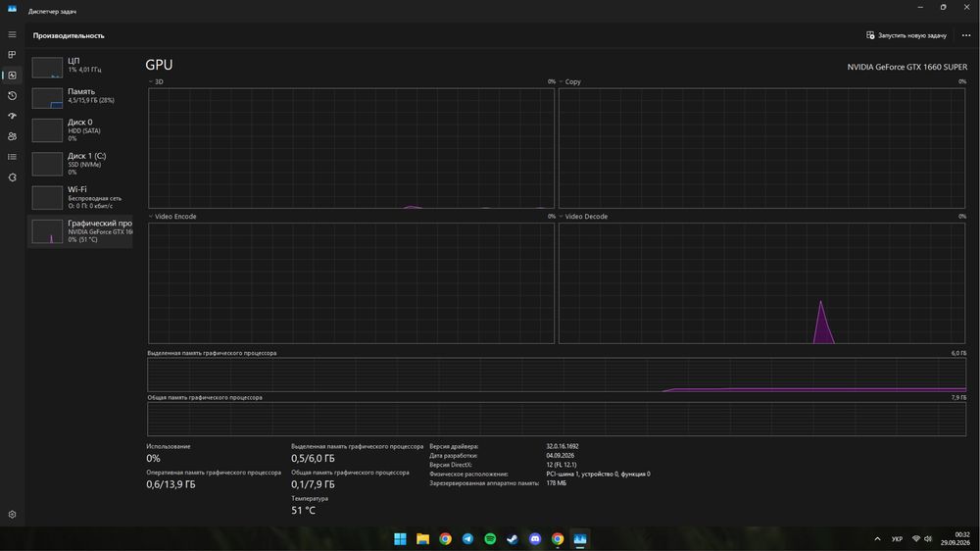980x551 pixels.
Task: Open the App history page icon
Action: (x=12, y=96)
